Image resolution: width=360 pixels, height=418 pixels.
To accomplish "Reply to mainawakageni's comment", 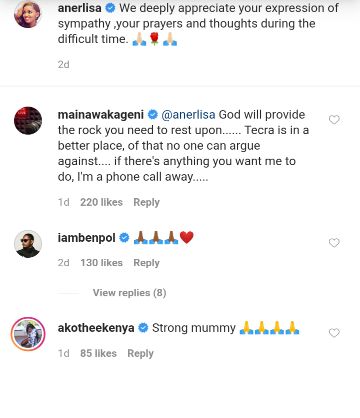I will pyautogui.click(x=146, y=202).
